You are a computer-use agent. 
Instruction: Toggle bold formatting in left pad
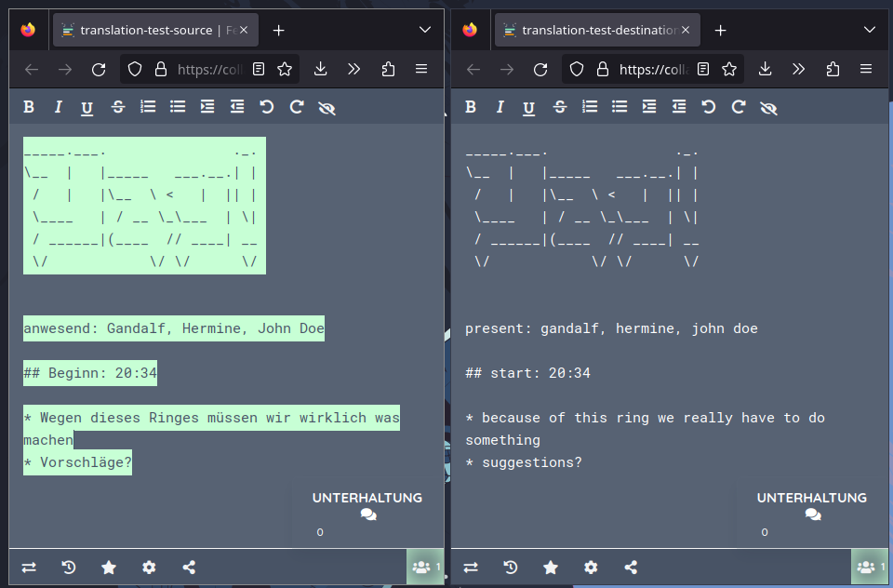tap(29, 107)
